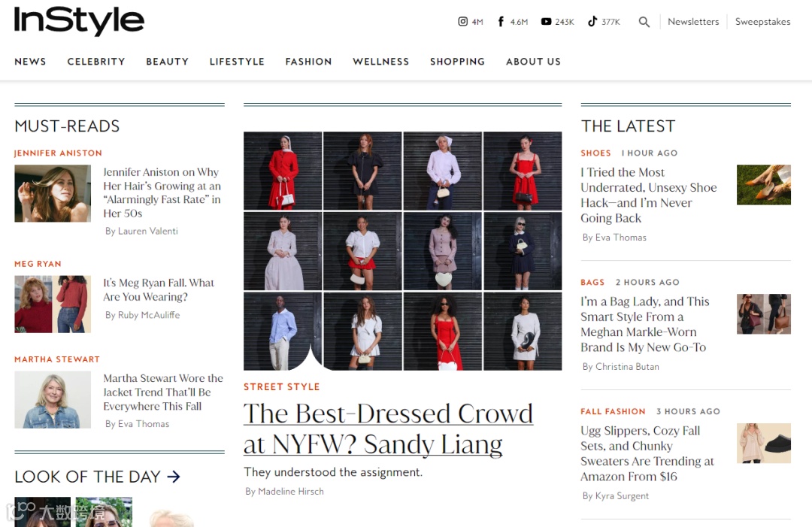The image size is (812, 527).
Task: Click the Look of the Day arrow
Action: 174,477
